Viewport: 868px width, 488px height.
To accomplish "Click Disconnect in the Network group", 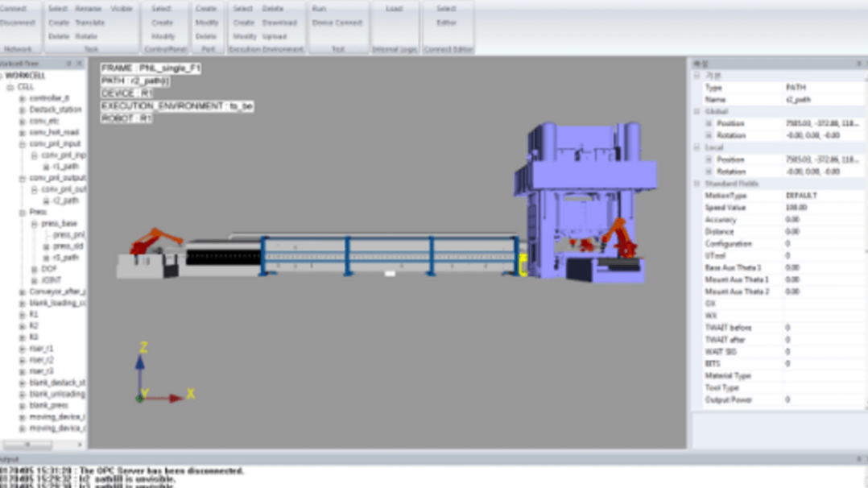I will 18,23.
